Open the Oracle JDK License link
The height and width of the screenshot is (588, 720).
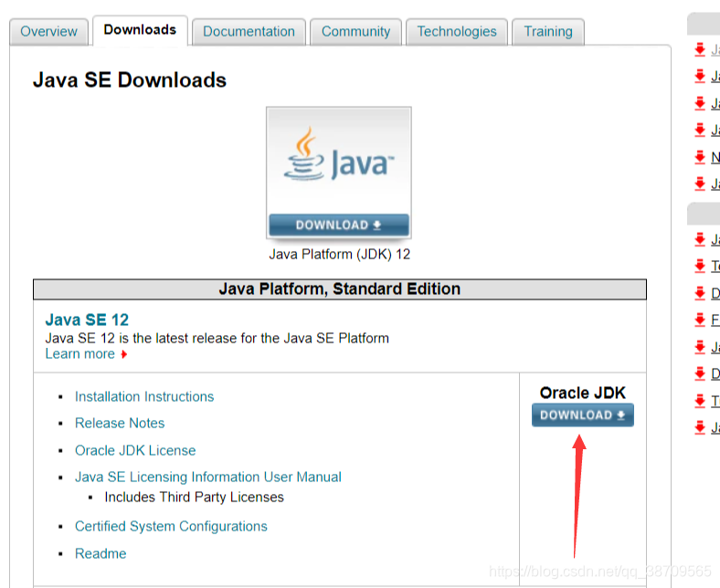tap(135, 450)
